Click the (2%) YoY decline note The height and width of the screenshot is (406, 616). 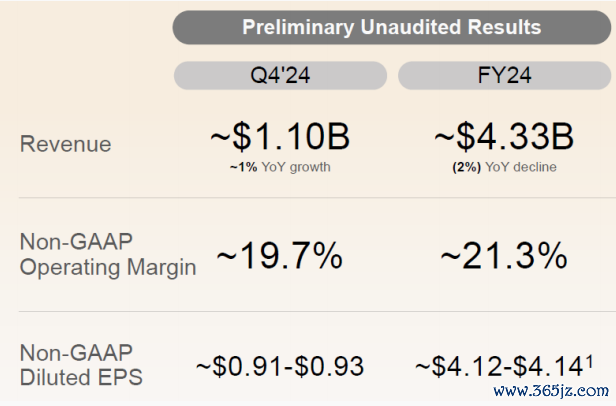[x=504, y=167]
